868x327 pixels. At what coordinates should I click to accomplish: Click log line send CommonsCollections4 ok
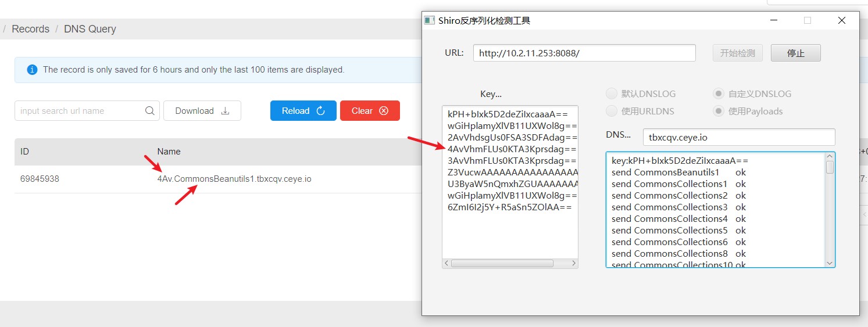click(x=678, y=218)
